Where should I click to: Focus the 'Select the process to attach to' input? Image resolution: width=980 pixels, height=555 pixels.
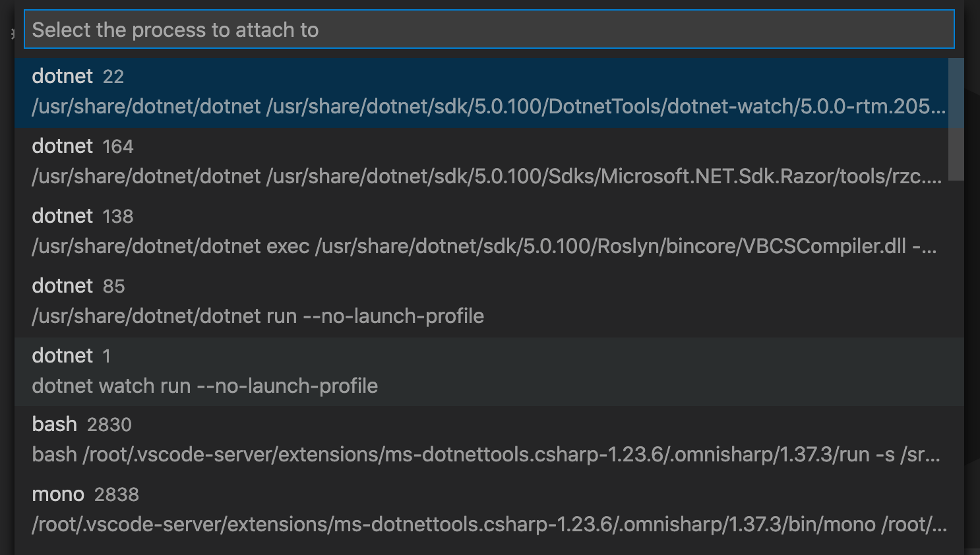point(489,30)
